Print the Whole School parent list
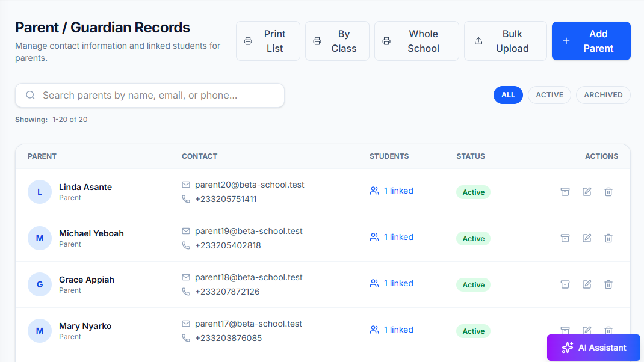 pyautogui.click(x=416, y=41)
